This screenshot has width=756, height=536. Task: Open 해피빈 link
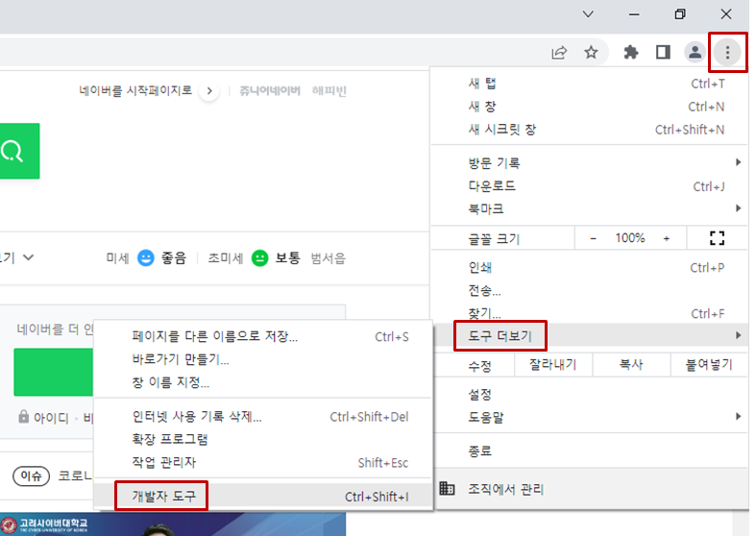point(329,90)
